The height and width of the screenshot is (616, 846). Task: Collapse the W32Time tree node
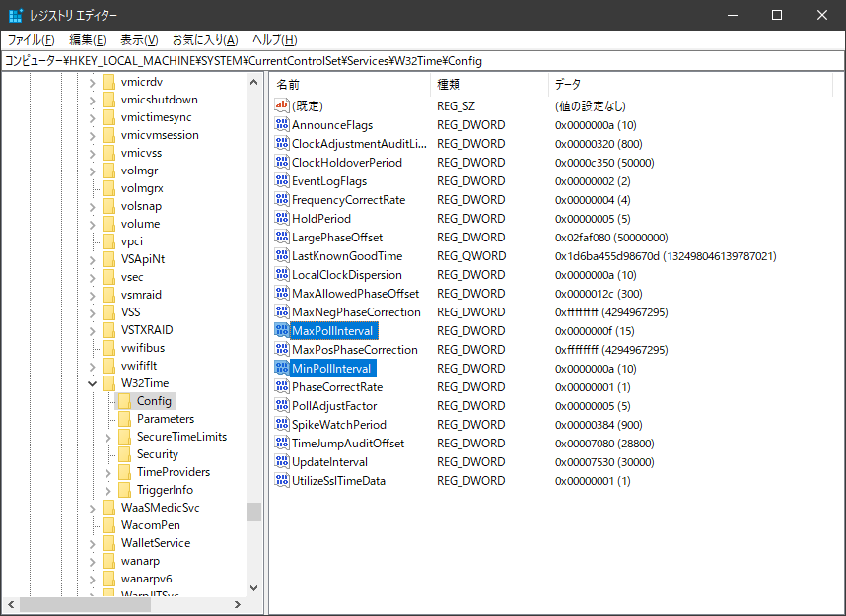[93, 383]
